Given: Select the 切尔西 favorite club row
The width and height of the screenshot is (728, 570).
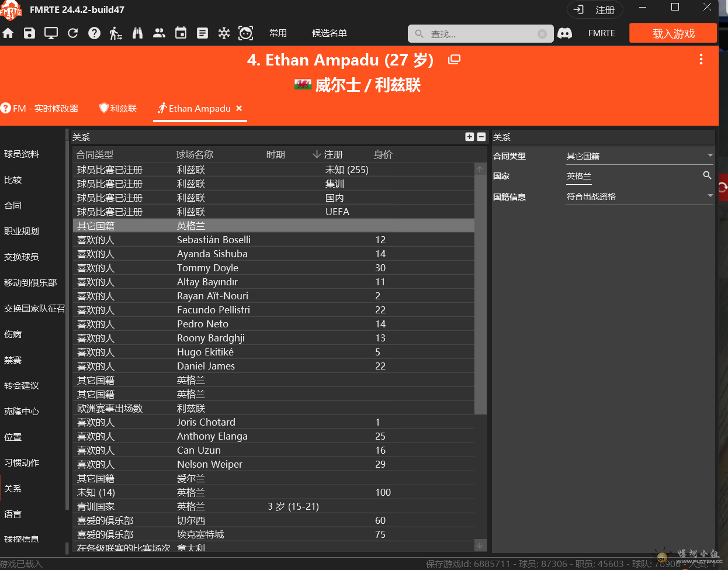Looking at the screenshot, I should 273,520.
